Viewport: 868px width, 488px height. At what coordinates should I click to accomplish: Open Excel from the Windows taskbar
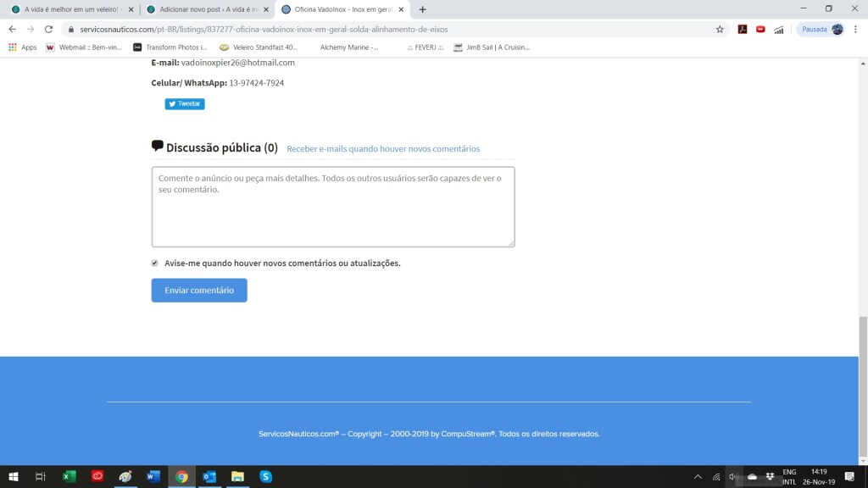[x=69, y=477]
